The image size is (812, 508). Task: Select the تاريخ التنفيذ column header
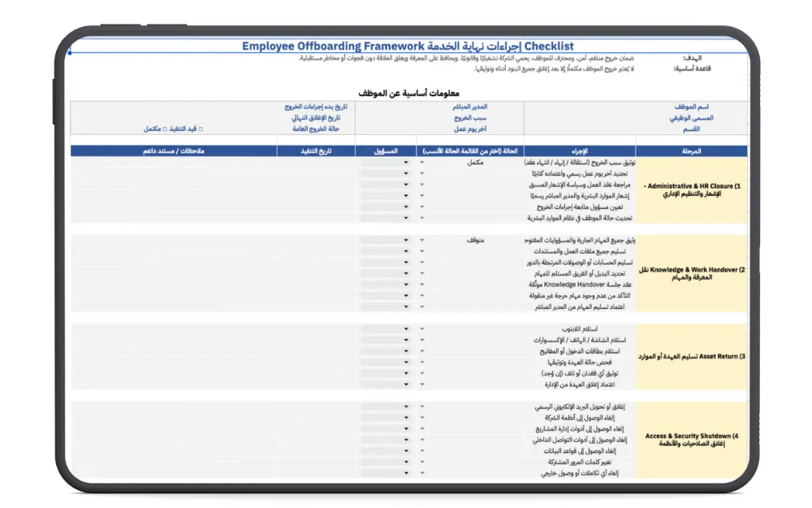coord(316,151)
